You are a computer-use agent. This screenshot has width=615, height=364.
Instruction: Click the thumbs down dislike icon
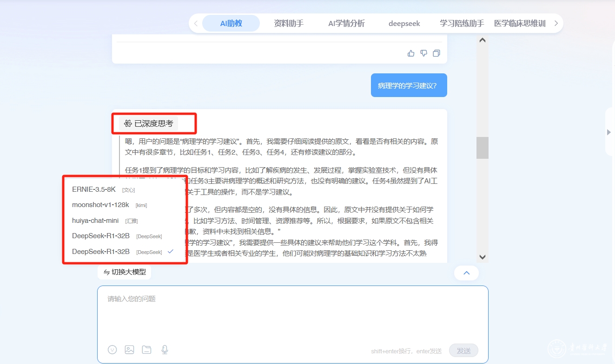point(423,53)
